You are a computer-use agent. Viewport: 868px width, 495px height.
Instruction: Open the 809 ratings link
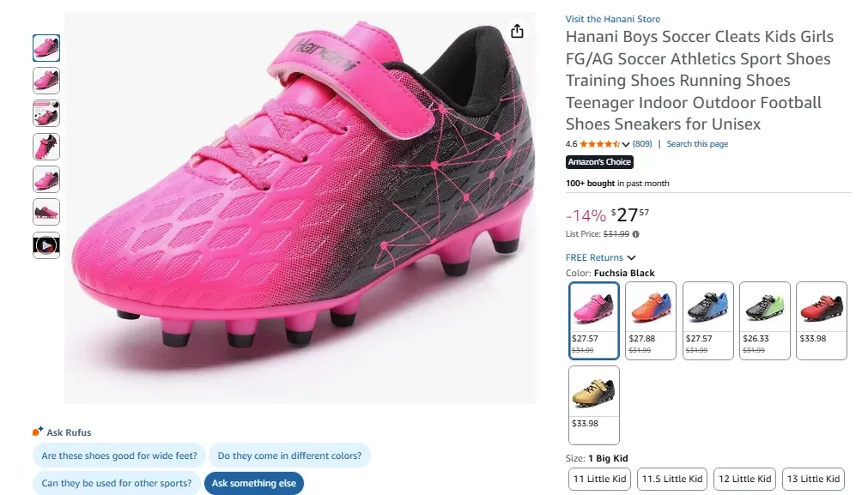coord(642,144)
